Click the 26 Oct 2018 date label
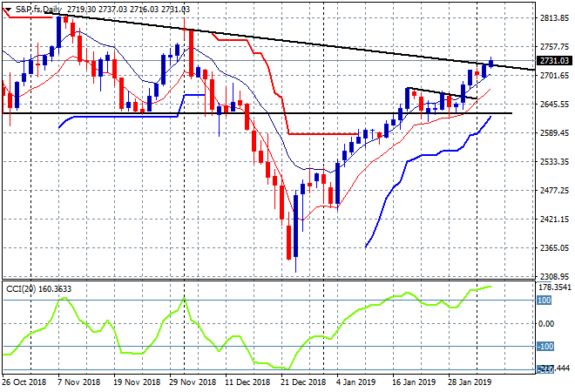The height and width of the screenshot is (392, 575). point(24,382)
